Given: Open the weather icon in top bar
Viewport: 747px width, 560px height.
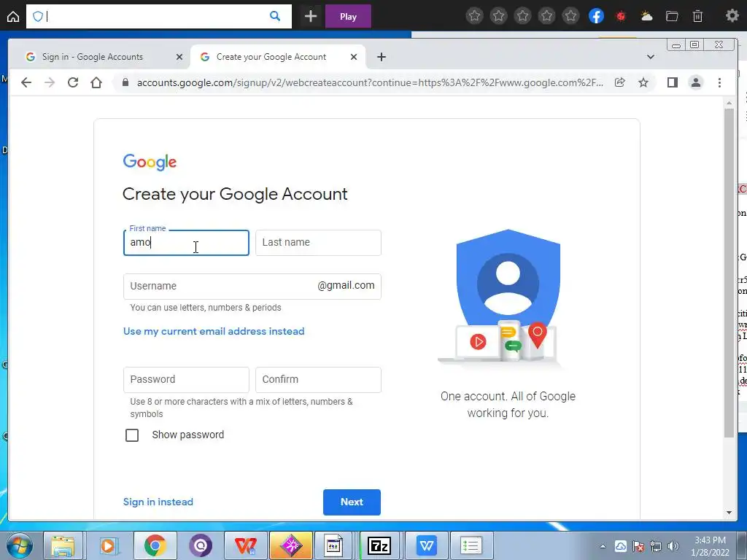Looking at the screenshot, I should point(646,16).
